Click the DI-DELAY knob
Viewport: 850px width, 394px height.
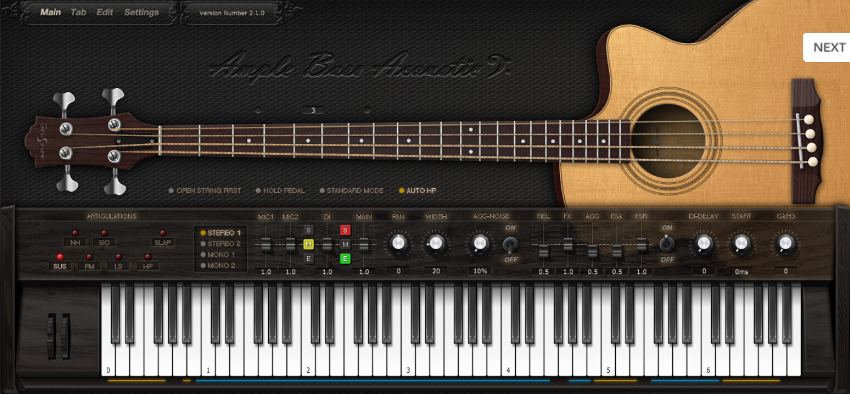click(x=703, y=244)
